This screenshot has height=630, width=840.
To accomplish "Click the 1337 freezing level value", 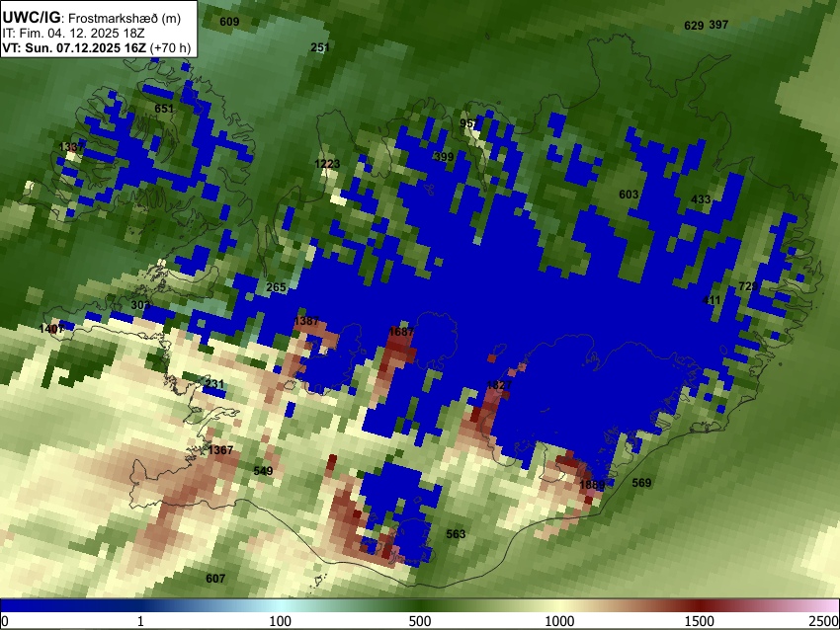I will pyautogui.click(x=71, y=147).
